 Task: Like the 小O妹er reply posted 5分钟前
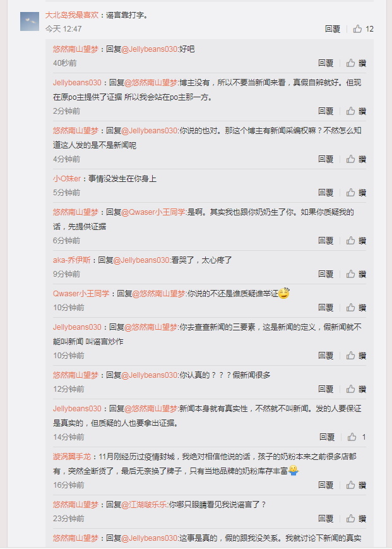point(356,193)
